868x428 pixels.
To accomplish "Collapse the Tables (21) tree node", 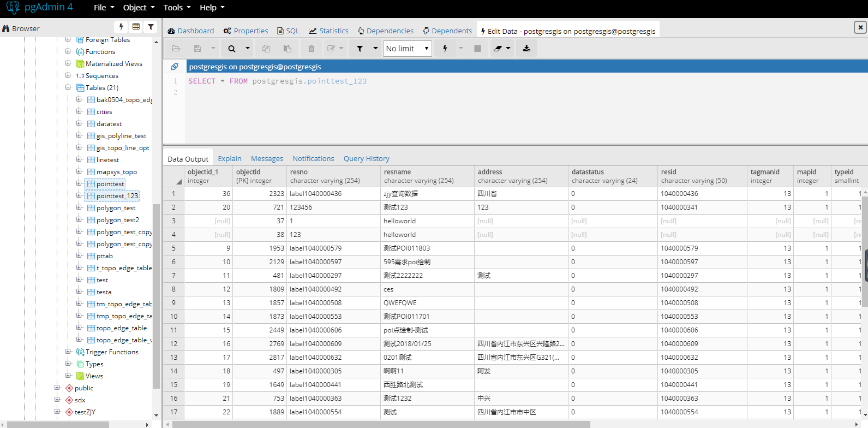I will (68, 87).
